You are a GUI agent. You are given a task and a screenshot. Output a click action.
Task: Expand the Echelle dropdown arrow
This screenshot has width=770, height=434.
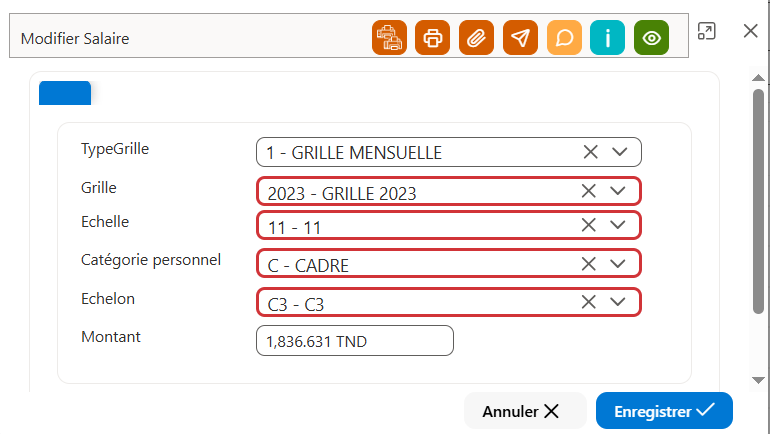[618, 225]
